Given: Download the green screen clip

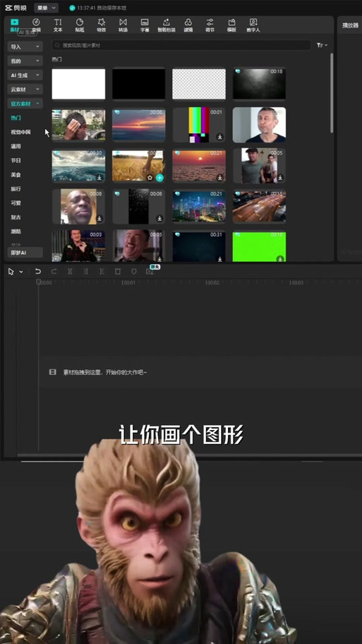Looking at the screenshot, I should pyautogui.click(x=280, y=258).
